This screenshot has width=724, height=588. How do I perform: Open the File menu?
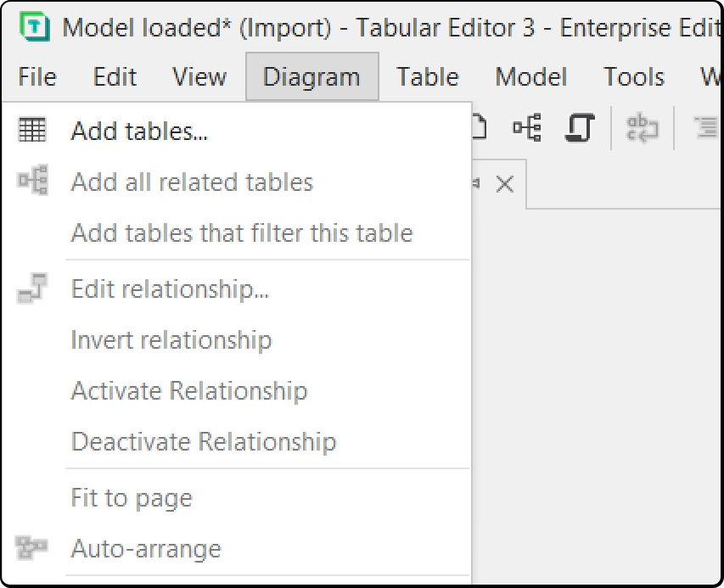pyautogui.click(x=37, y=76)
